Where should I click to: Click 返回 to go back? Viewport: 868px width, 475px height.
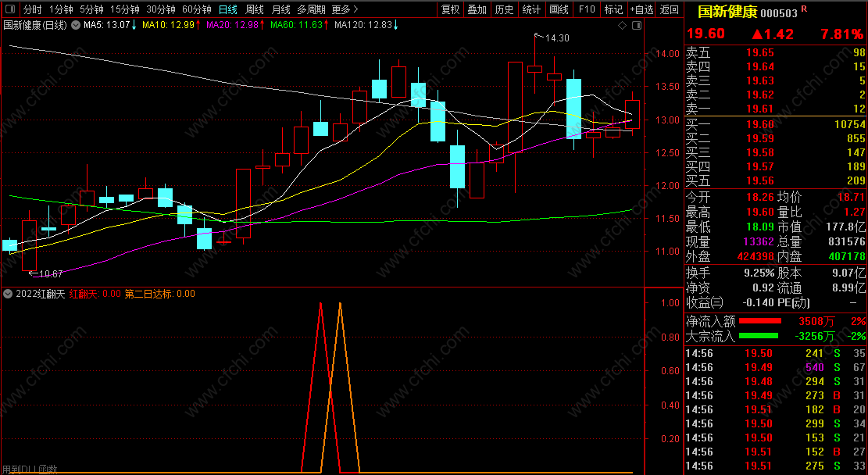(x=670, y=9)
